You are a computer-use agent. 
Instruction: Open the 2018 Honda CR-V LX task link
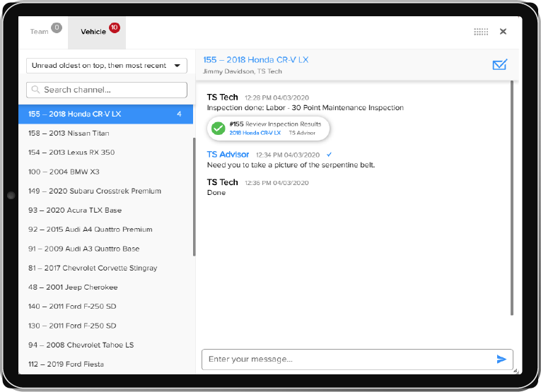coord(255,133)
